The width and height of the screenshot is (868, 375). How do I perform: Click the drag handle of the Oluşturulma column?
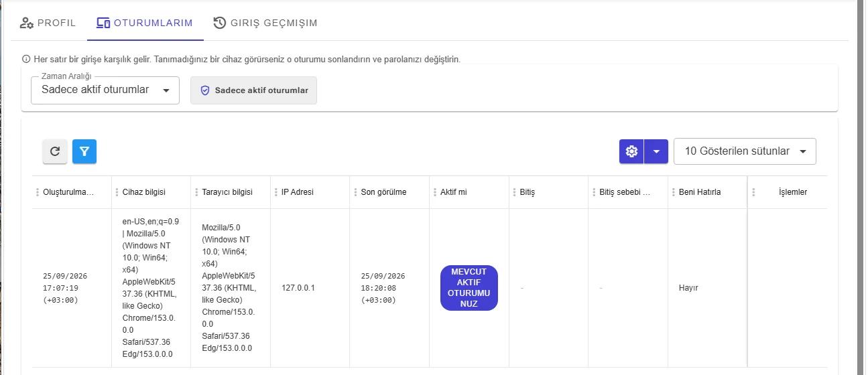tap(38, 192)
